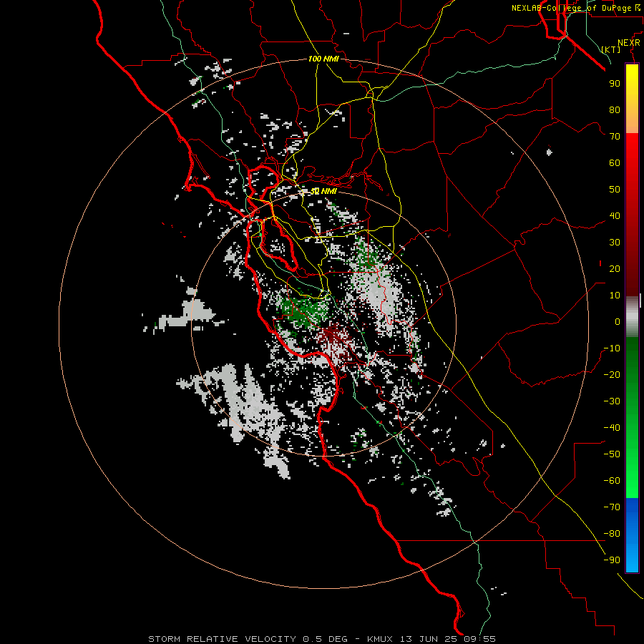
Task: Click the positive 20 scale label
Action: click(615, 268)
